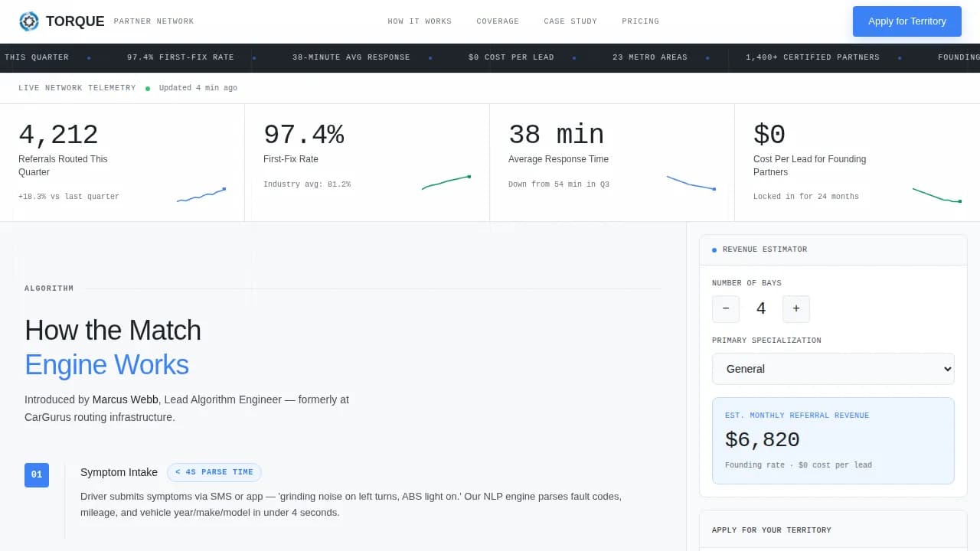Click the blue 01 Symptom Intake step badge
980x551 pixels.
[x=36, y=474]
